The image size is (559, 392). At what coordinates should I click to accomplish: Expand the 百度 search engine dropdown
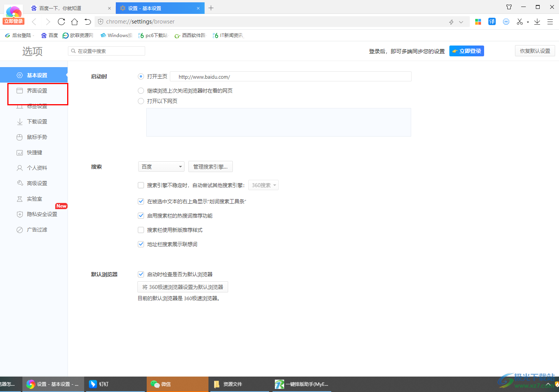click(161, 167)
